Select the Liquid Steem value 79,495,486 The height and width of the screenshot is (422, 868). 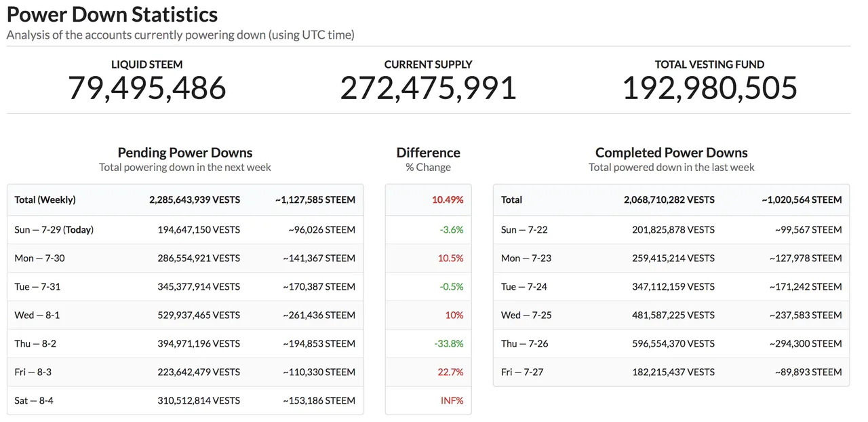pyautogui.click(x=147, y=88)
